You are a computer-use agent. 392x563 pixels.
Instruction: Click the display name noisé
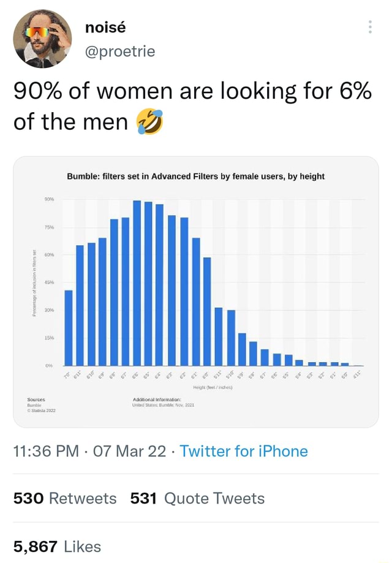coord(105,26)
